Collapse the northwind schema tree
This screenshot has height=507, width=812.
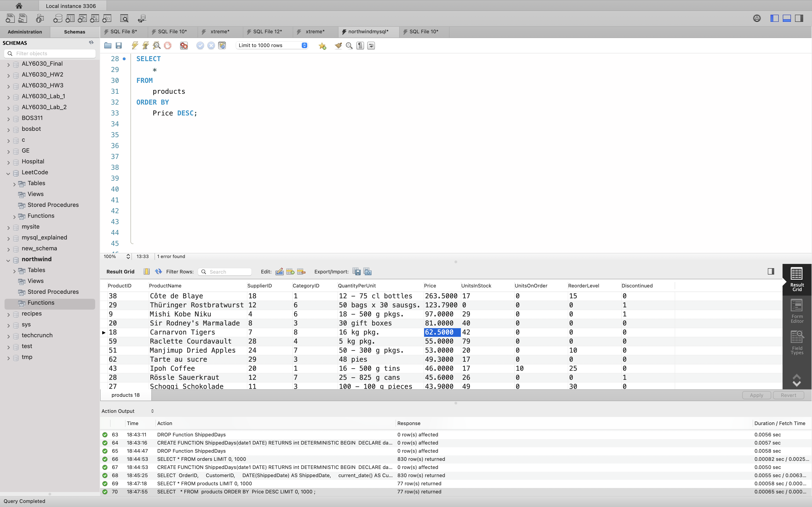(8, 260)
